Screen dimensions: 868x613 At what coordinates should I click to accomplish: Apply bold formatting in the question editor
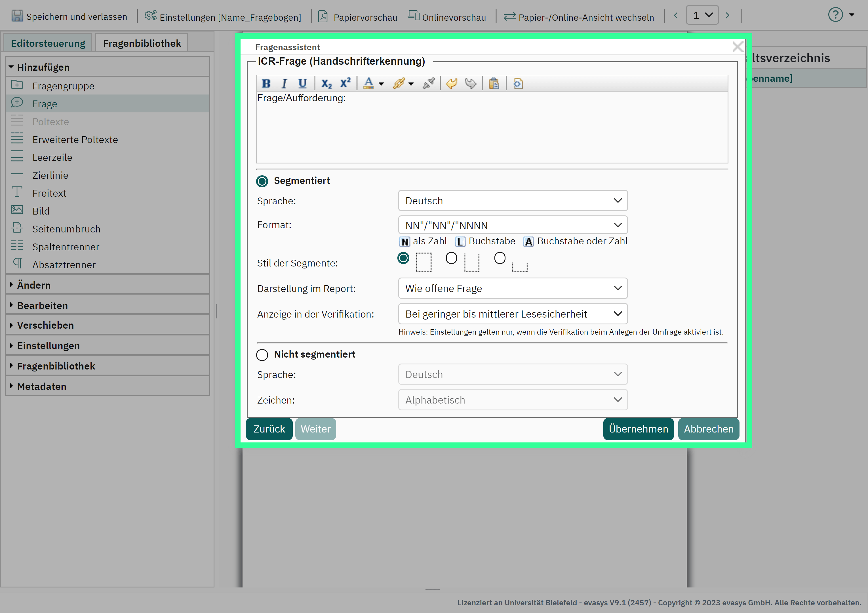[x=266, y=83]
